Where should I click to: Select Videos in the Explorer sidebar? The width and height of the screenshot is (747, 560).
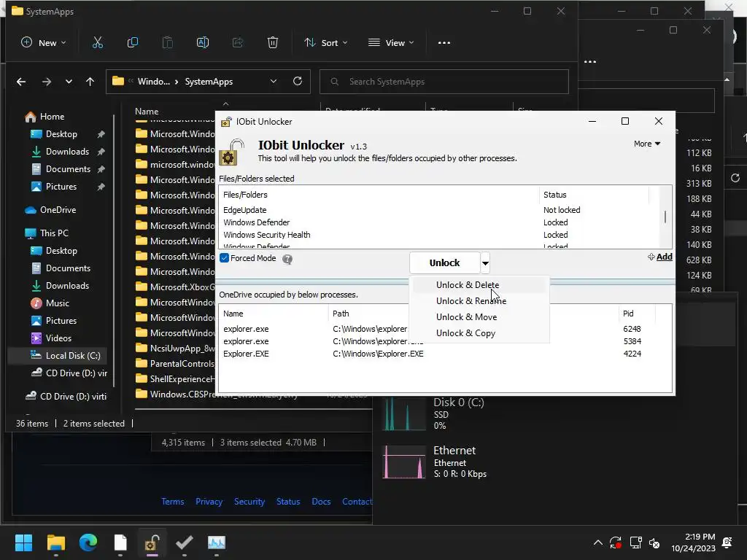click(x=50, y=338)
